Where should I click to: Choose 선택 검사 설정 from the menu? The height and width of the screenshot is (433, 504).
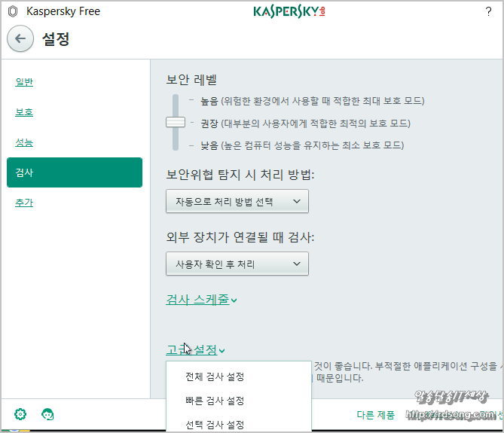click(215, 425)
